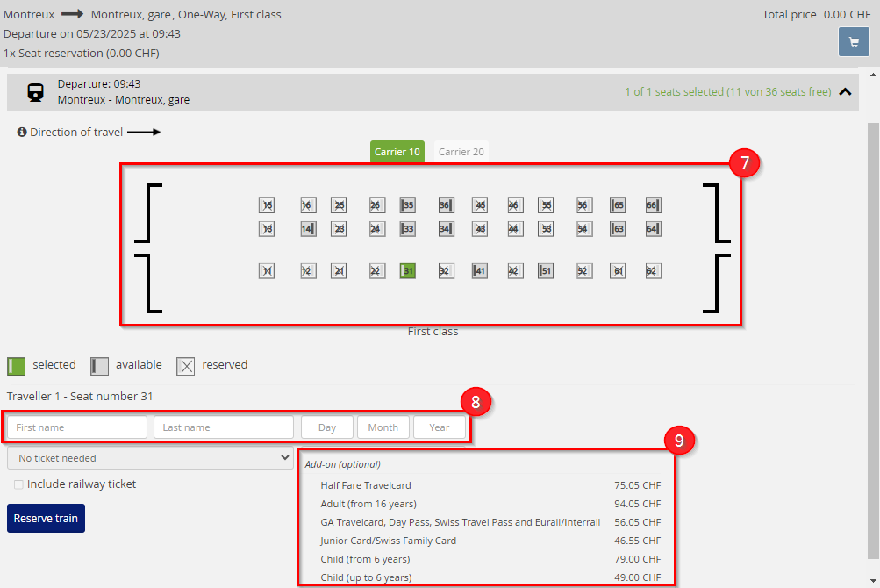Viewport: 880px width, 588px height.
Task: Select available seat 35
Action: coord(407,205)
